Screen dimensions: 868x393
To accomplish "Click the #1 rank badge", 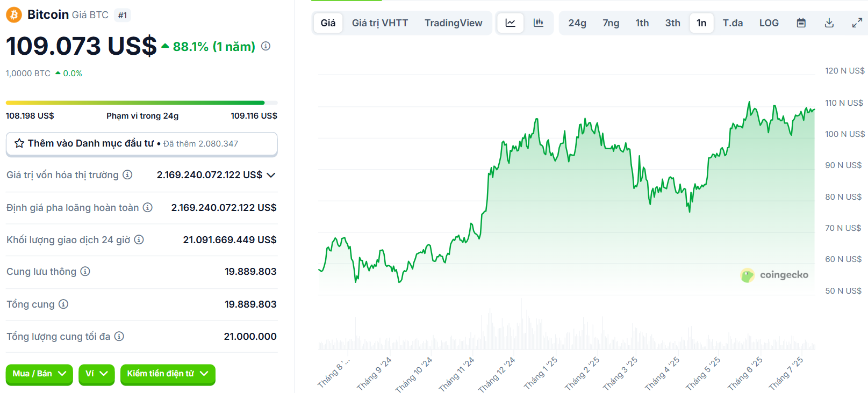I will [123, 15].
